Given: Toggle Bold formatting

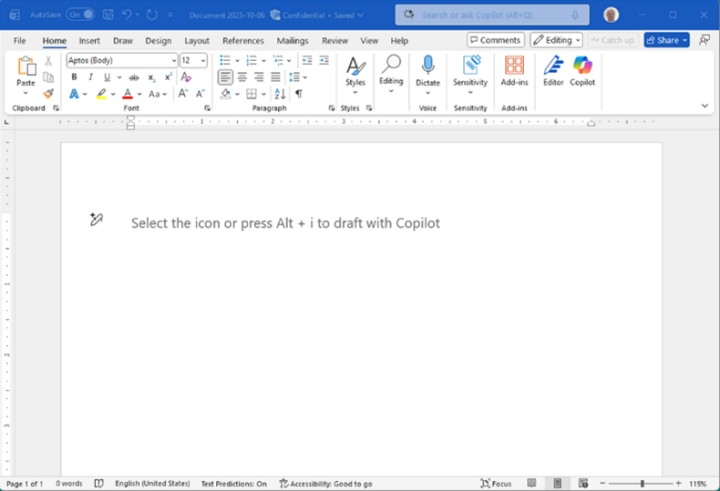Looking at the screenshot, I should 74,77.
